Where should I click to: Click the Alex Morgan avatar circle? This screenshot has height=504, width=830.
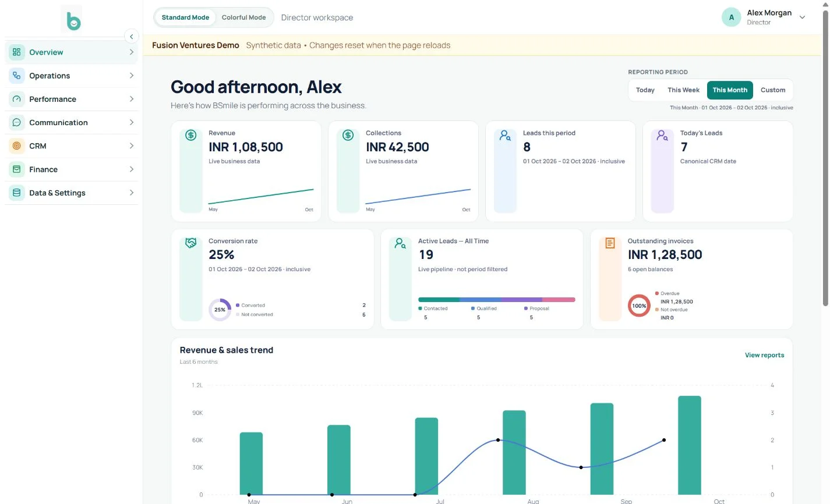click(732, 17)
